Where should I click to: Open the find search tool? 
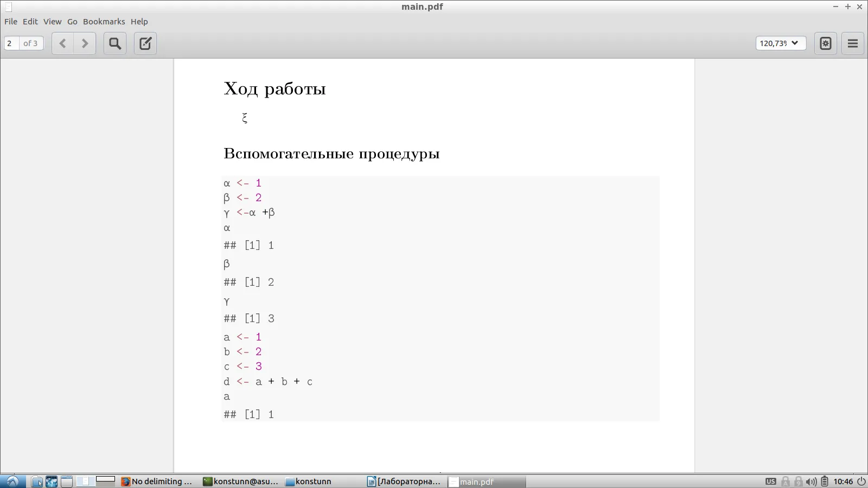click(x=115, y=43)
